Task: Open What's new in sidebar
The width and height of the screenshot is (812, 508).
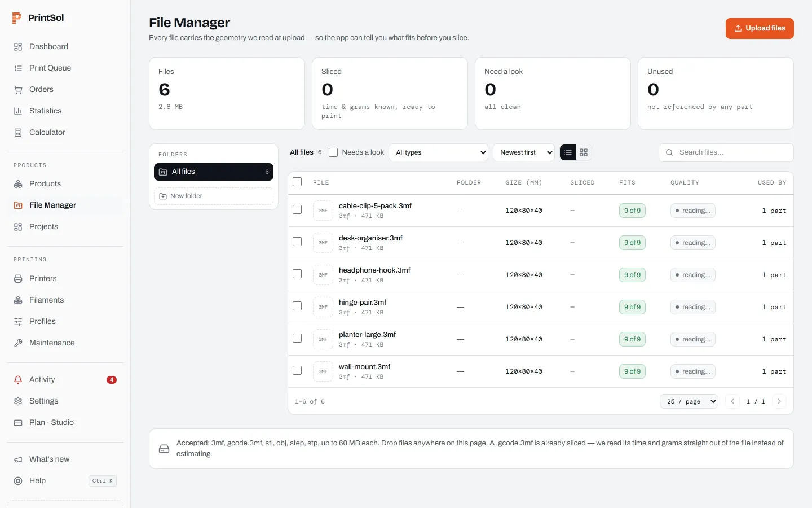Action: pyautogui.click(x=65, y=459)
